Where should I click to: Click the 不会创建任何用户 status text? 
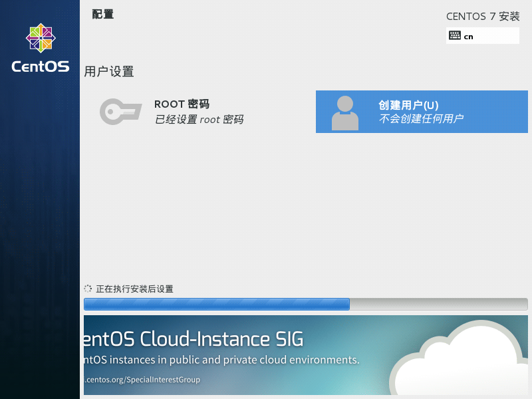pyautogui.click(x=421, y=119)
